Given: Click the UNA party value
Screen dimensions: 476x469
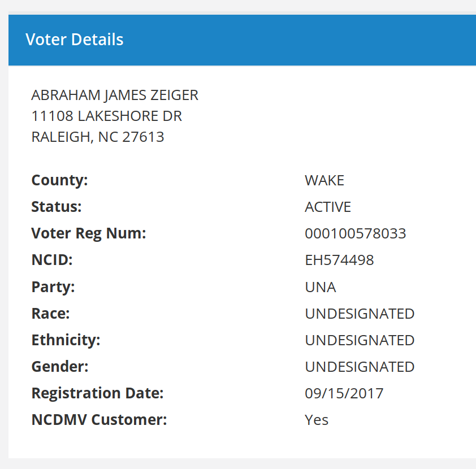Looking at the screenshot, I should [321, 287].
